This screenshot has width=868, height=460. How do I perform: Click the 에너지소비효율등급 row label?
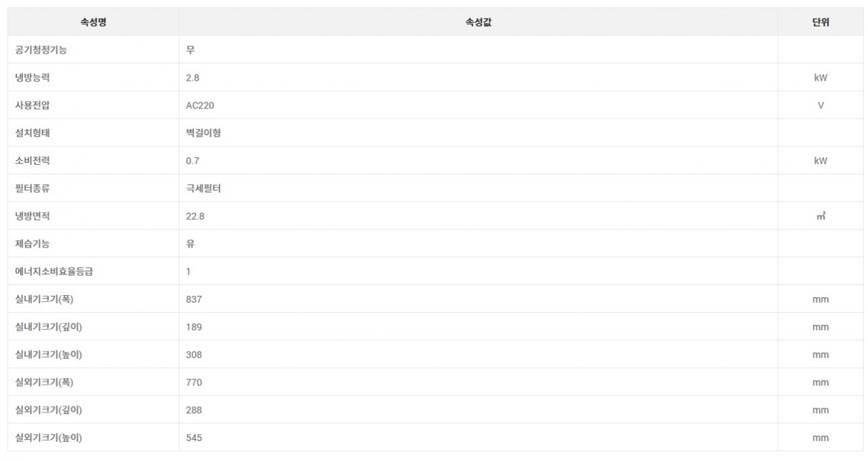click(54, 271)
